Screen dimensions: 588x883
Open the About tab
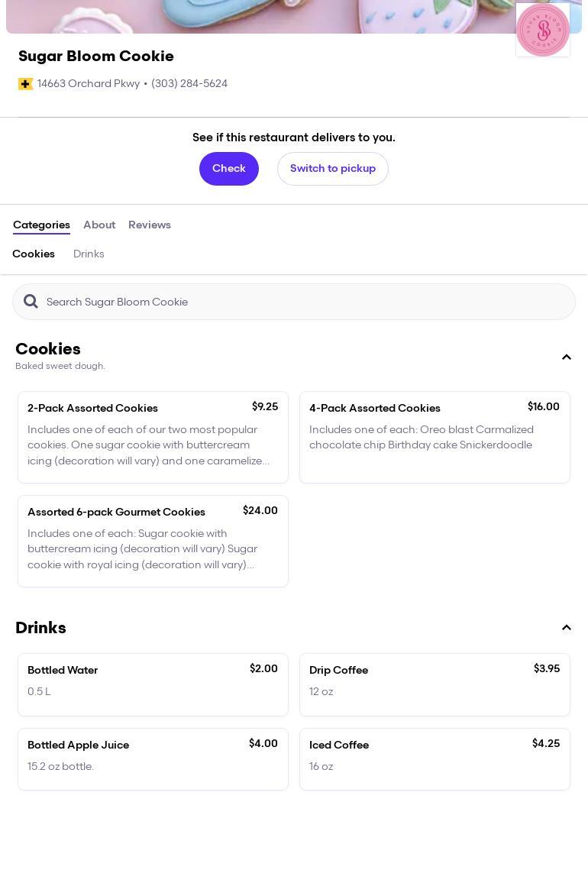99,225
